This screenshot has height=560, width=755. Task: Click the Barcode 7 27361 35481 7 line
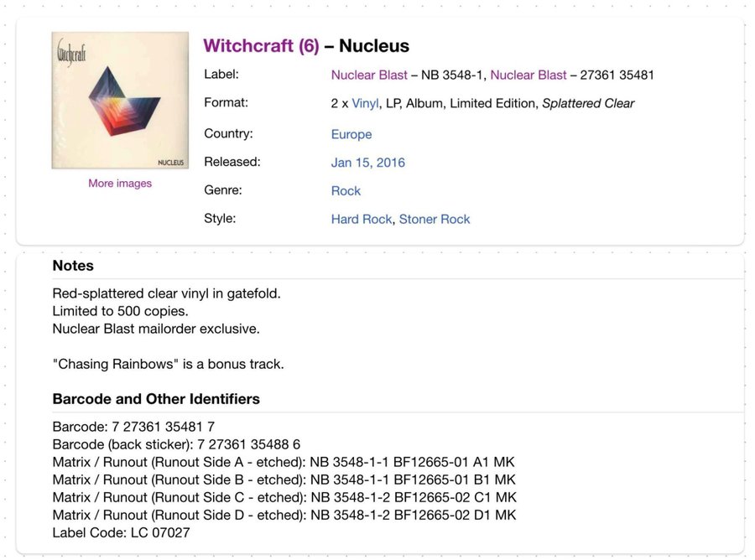[x=133, y=427]
